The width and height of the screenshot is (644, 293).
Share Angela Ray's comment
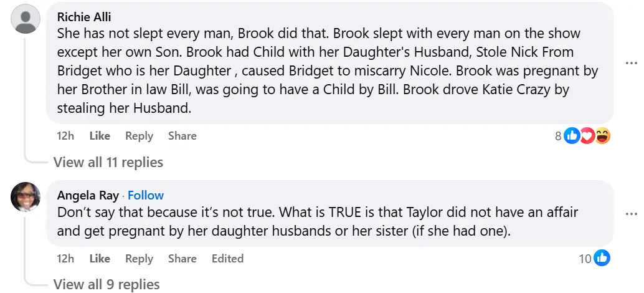(182, 258)
